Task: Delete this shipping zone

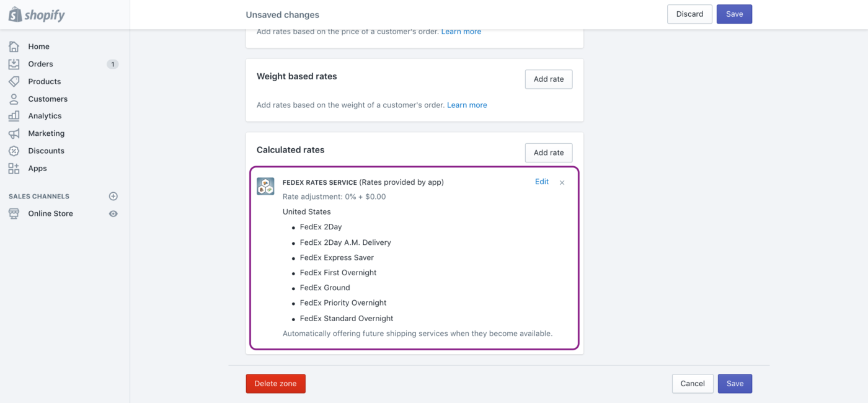Action: [275, 383]
